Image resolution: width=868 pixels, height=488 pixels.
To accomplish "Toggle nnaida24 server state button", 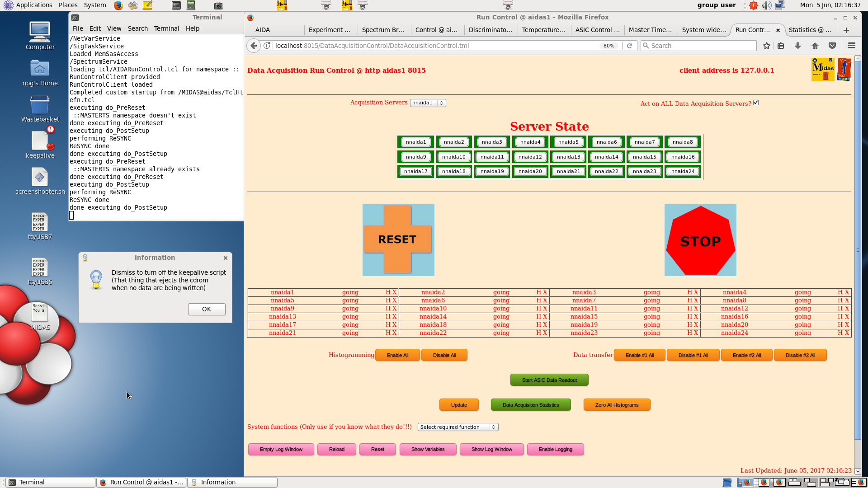I will [x=683, y=171].
